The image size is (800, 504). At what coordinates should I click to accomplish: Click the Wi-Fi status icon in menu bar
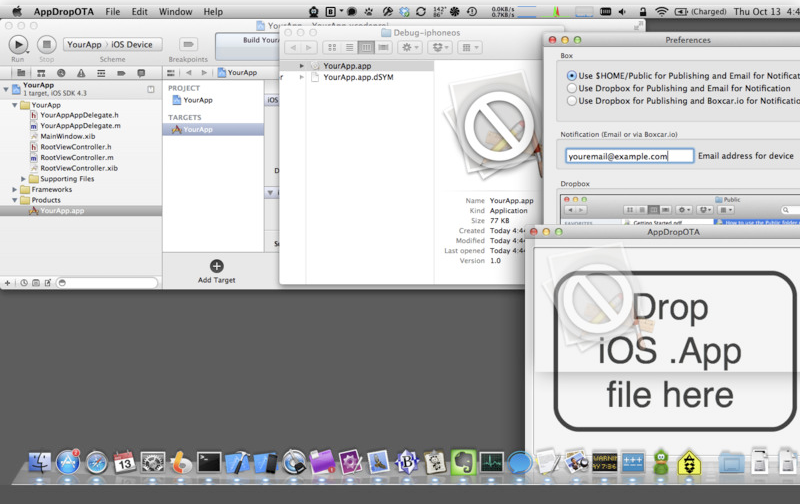pos(661,11)
